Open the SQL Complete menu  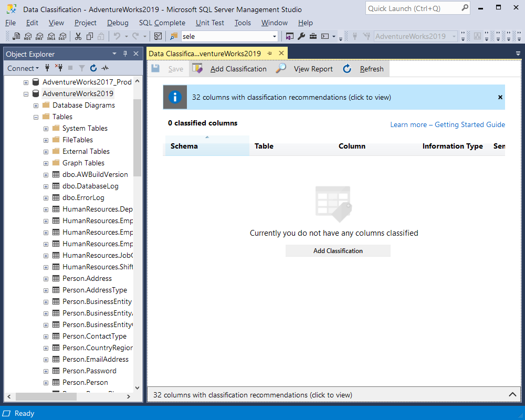[x=162, y=23]
